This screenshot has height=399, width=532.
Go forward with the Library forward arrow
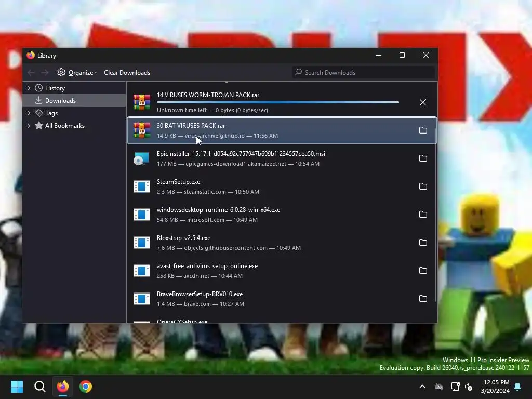[45, 73]
